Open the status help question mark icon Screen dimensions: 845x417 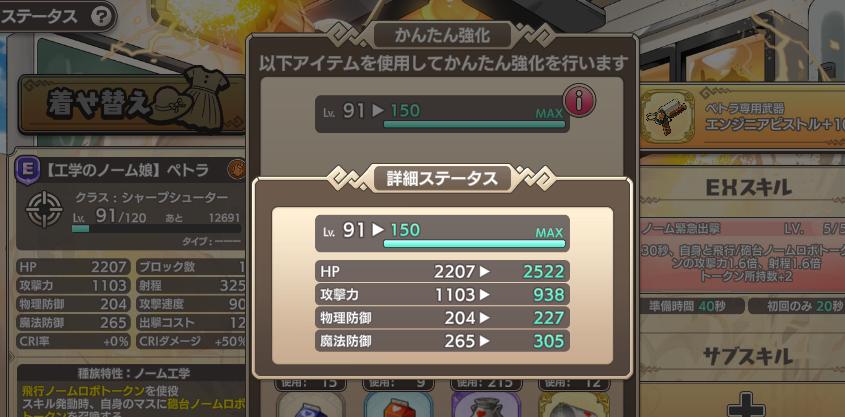[x=101, y=17]
